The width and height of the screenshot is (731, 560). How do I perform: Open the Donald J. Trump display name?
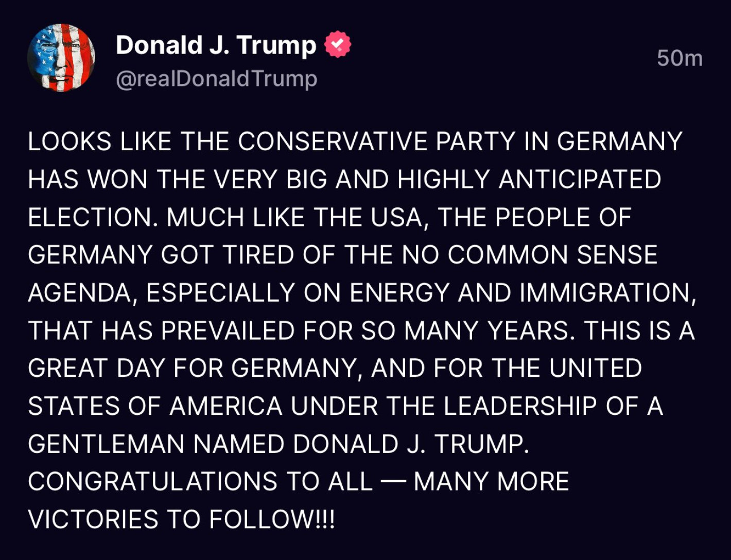pyautogui.click(x=216, y=45)
